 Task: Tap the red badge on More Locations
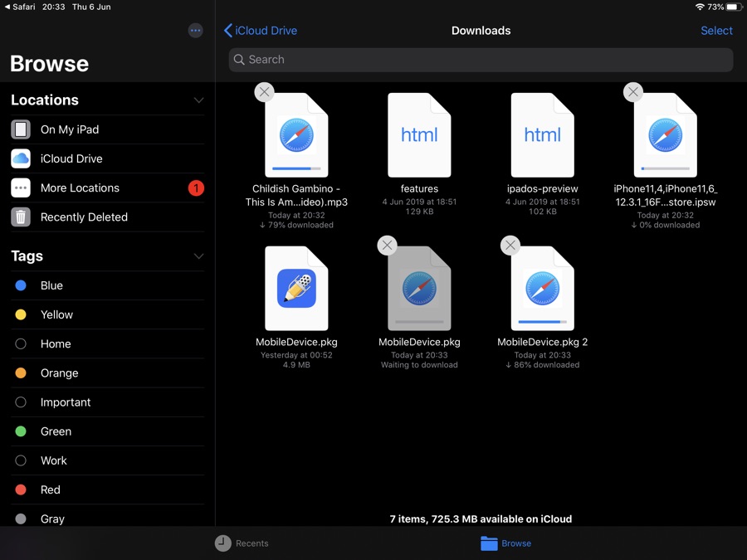(x=196, y=188)
